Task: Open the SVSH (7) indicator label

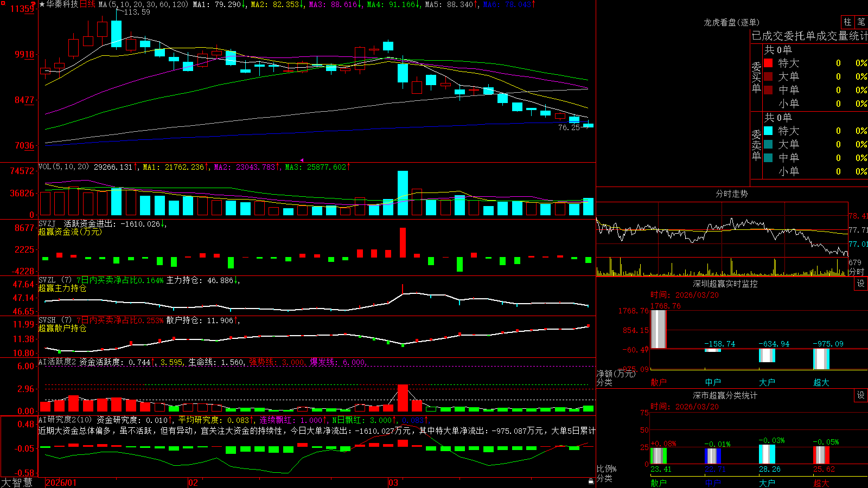Action: click(55, 320)
